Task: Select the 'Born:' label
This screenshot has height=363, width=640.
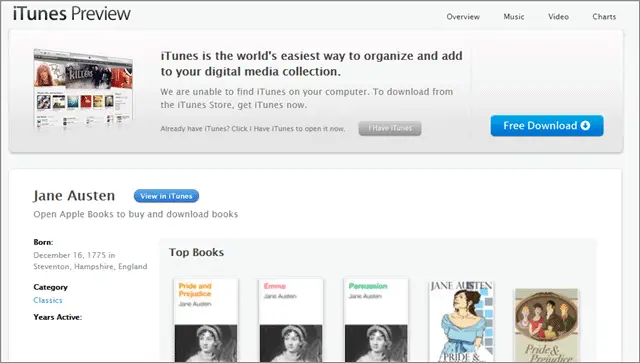Action: pos(43,242)
